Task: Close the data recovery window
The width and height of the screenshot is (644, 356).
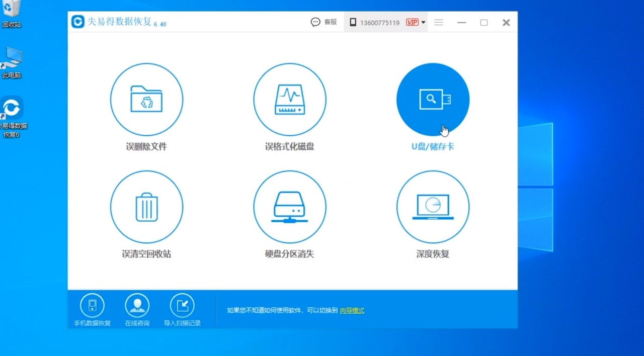Action: click(506, 23)
